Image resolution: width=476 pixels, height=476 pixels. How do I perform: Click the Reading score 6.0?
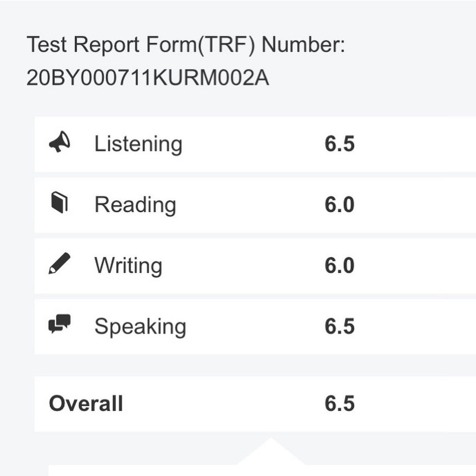[339, 205]
